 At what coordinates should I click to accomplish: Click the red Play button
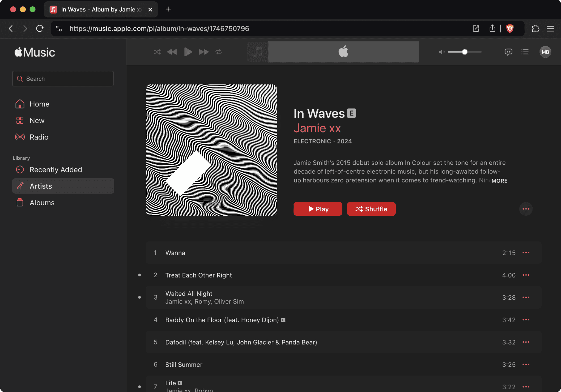pos(318,209)
